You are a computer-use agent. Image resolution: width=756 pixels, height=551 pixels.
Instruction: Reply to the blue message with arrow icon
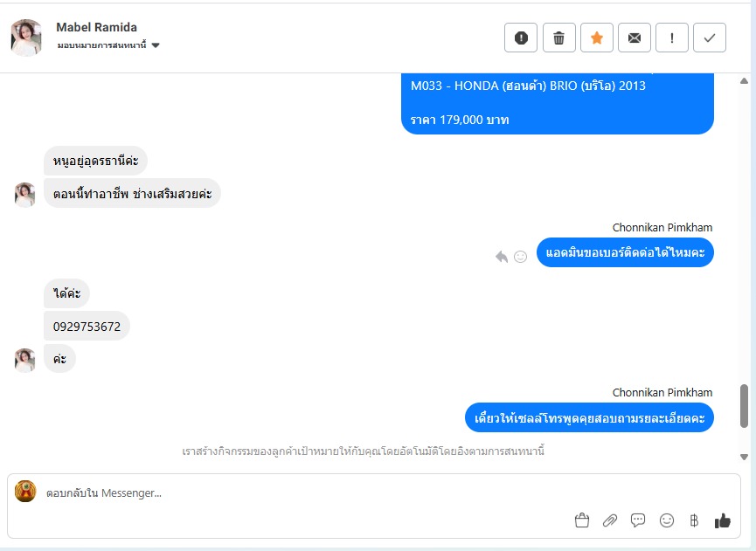tap(502, 256)
